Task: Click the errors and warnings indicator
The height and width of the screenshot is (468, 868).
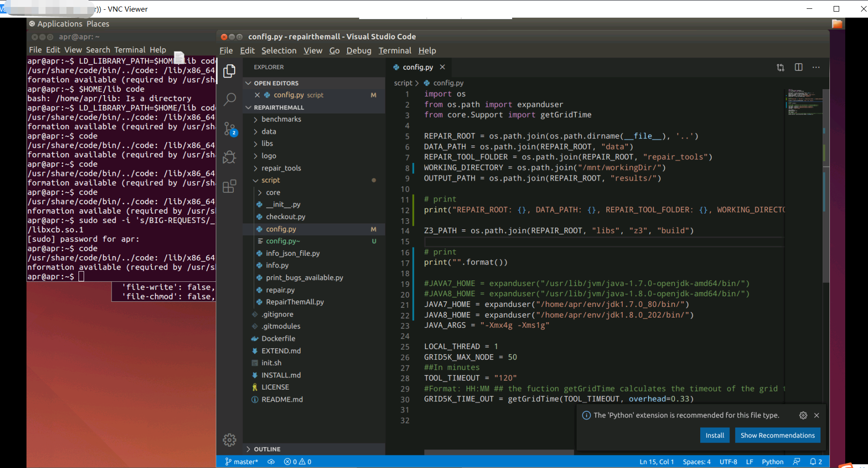Action: point(297,461)
